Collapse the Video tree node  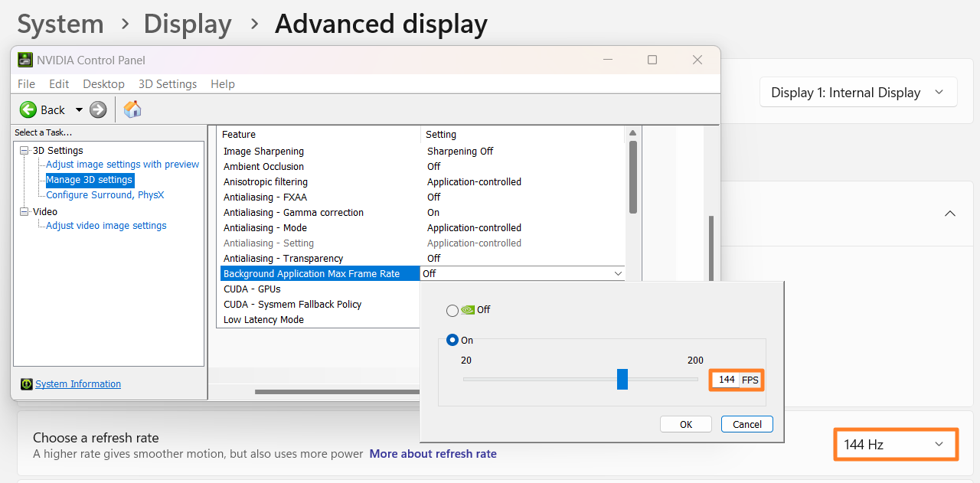24,212
